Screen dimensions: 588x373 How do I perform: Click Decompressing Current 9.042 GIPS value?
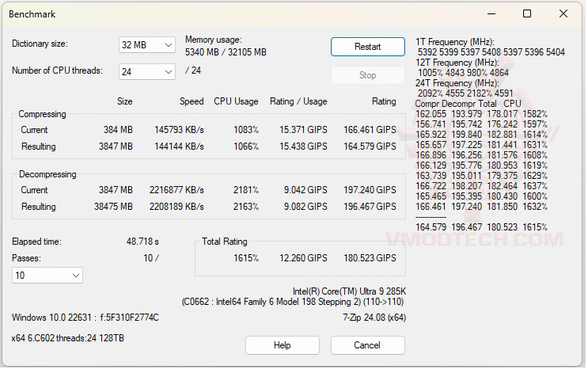[x=305, y=190]
